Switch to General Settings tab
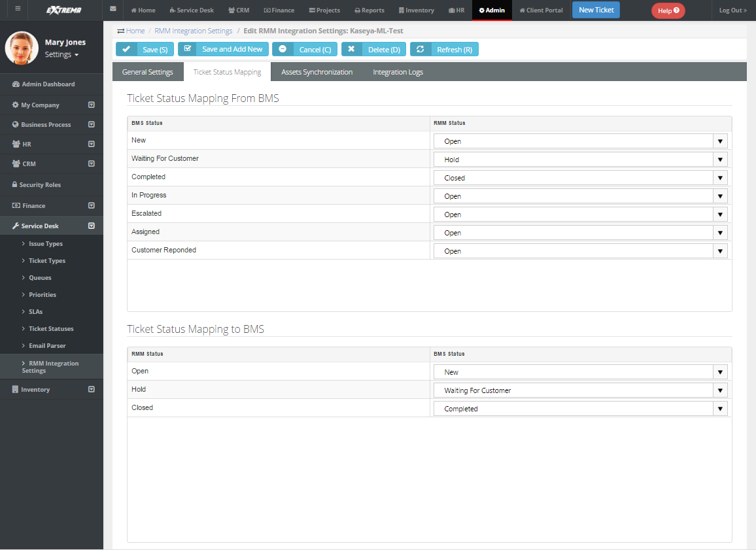The height and width of the screenshot is (550, 756). click(148, 72)
